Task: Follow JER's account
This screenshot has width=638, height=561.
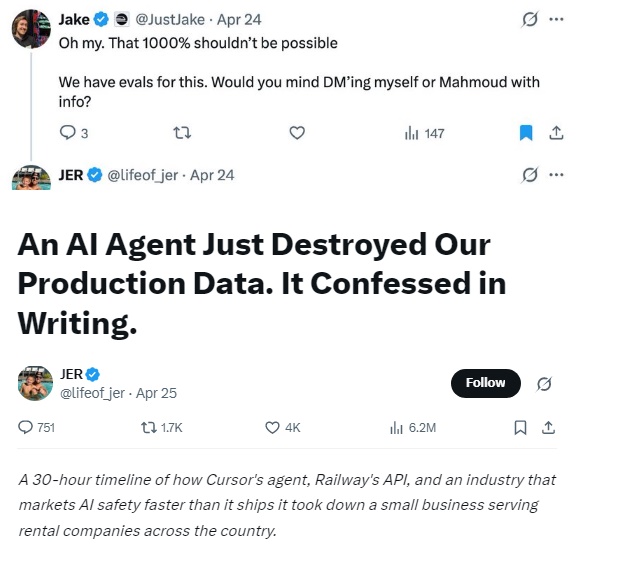Action: coord(485,382)
